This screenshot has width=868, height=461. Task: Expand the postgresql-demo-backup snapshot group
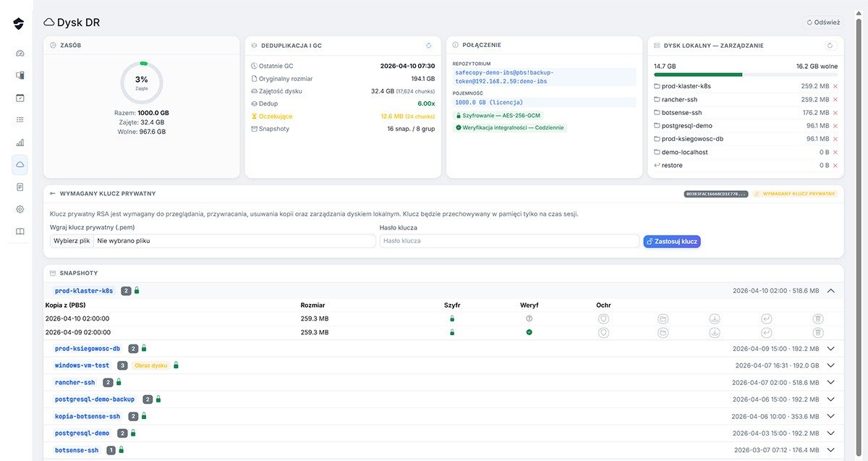click(x=830, y=399)
